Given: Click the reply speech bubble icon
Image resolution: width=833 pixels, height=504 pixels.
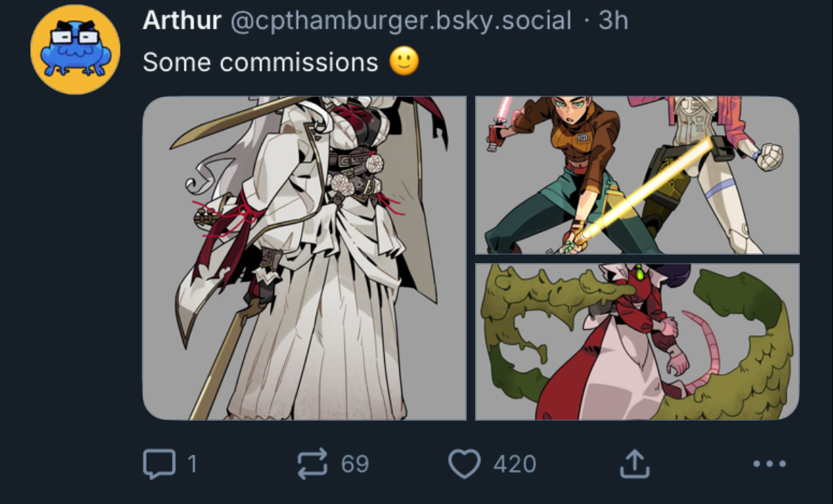Looking at the screenshot, I should (158, 464).
